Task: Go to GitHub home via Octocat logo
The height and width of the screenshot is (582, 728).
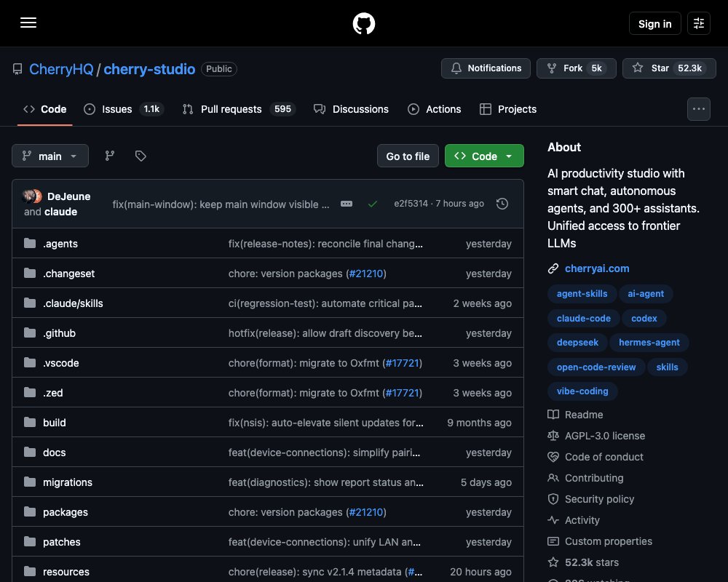Action: tap(363, 23)
